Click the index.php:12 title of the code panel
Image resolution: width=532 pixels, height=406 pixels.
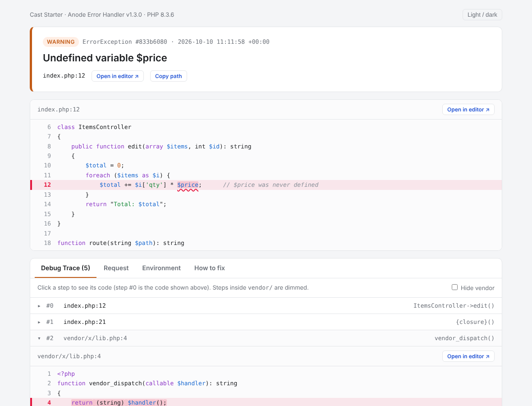coord(58,109)
